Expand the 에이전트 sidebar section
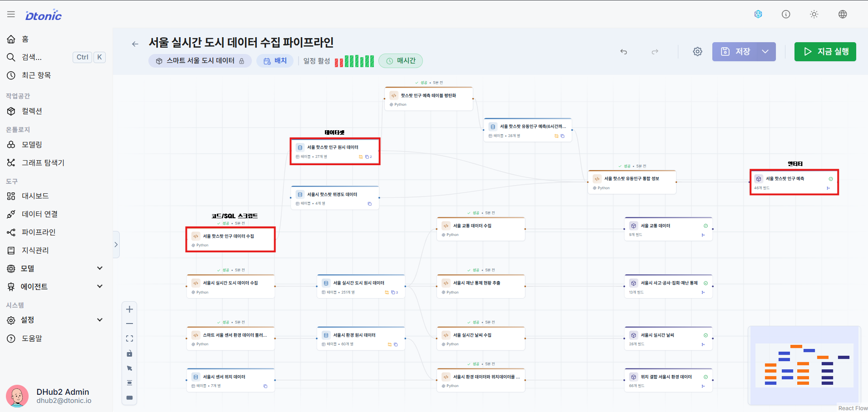 (x=56, y=287)
